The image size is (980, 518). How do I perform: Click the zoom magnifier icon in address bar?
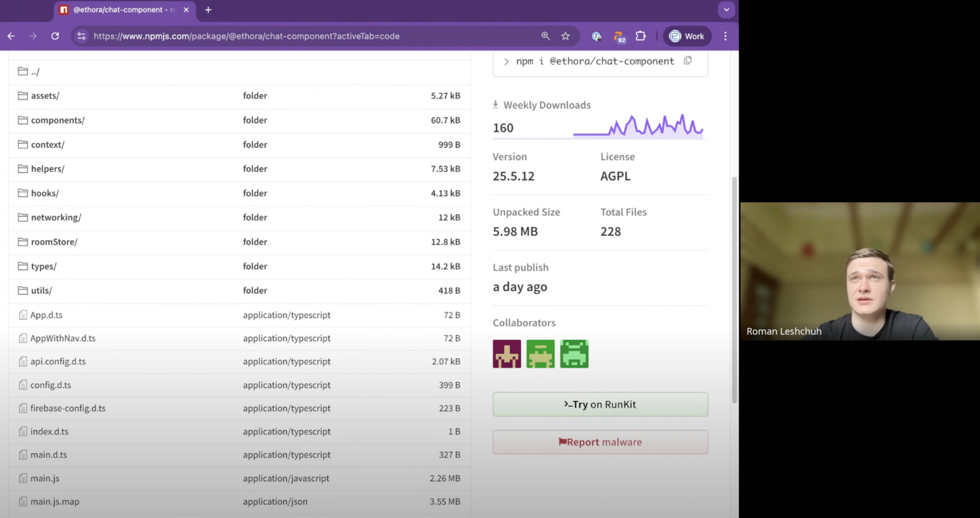pyautogui.click(x=546, y=36)
